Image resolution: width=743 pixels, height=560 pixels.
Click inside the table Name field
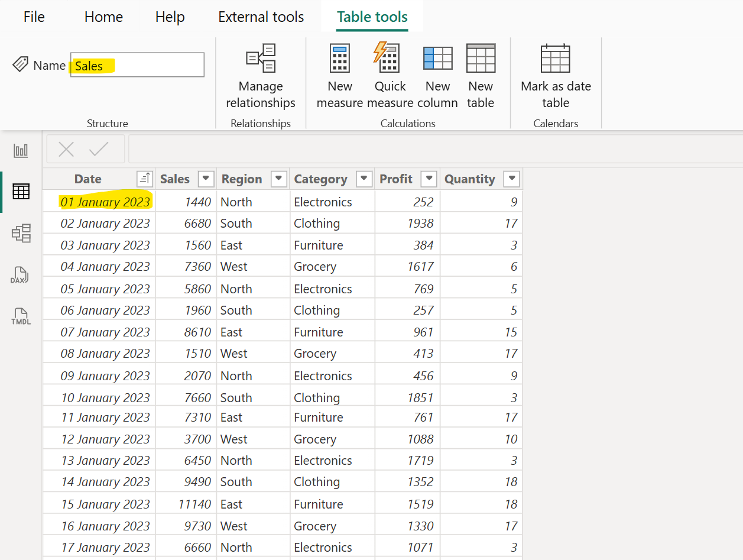(x=137, y=65)
